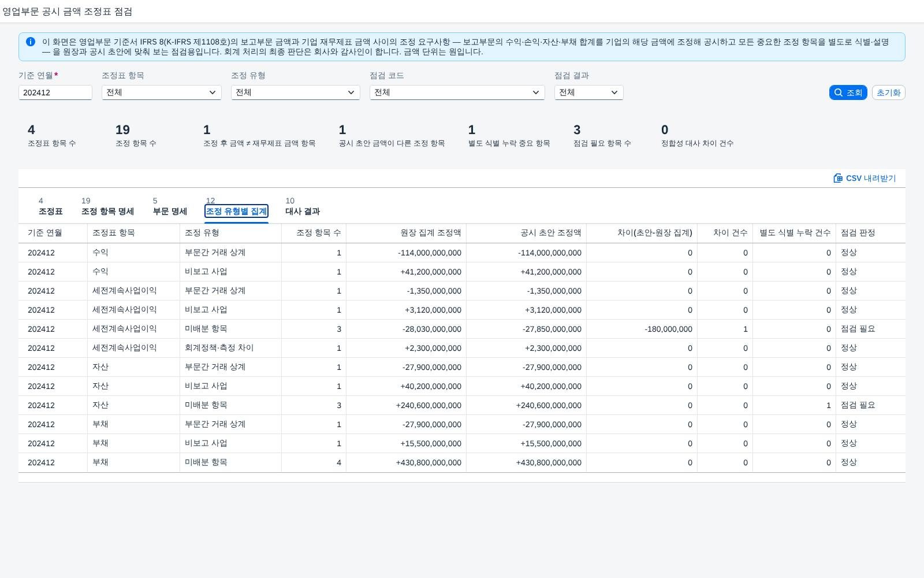Click the 정합성 대사 차이 건수 tile
Screen dimensions: 924x578
pos(698,135)
